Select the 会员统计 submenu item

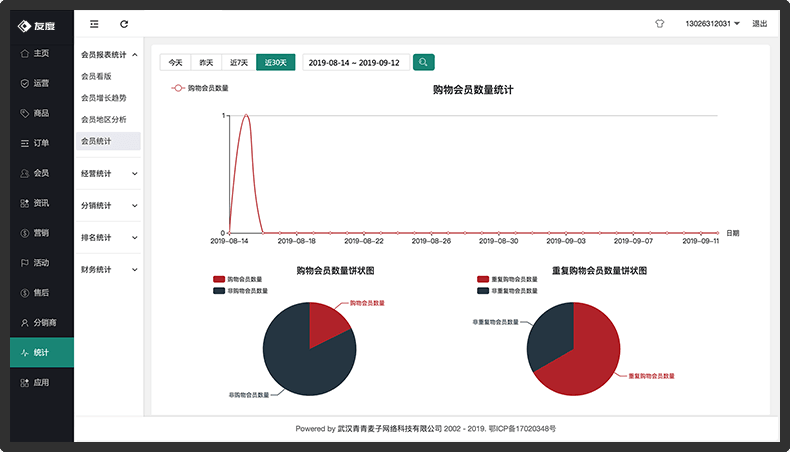[108, 141]
